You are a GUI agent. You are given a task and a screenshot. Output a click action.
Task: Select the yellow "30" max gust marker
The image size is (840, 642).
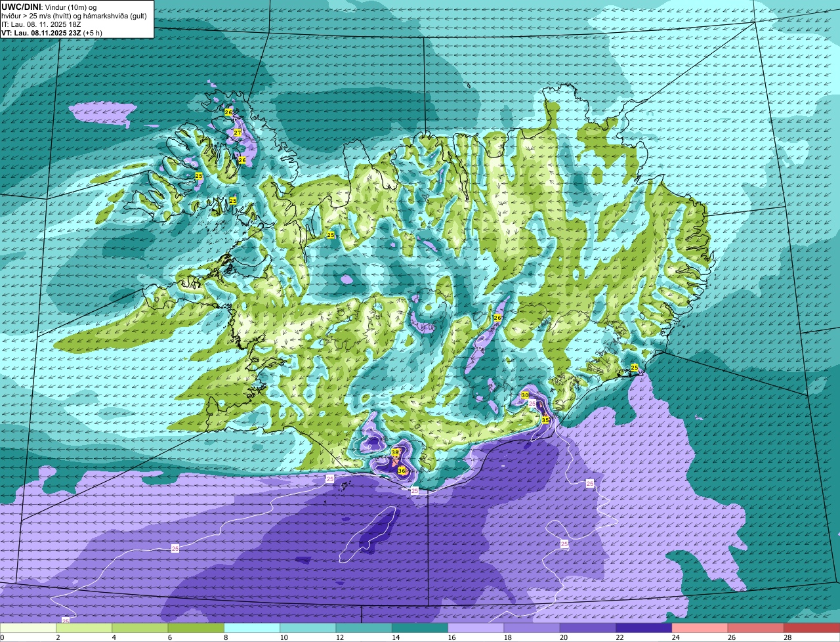[x=524, y=395]
